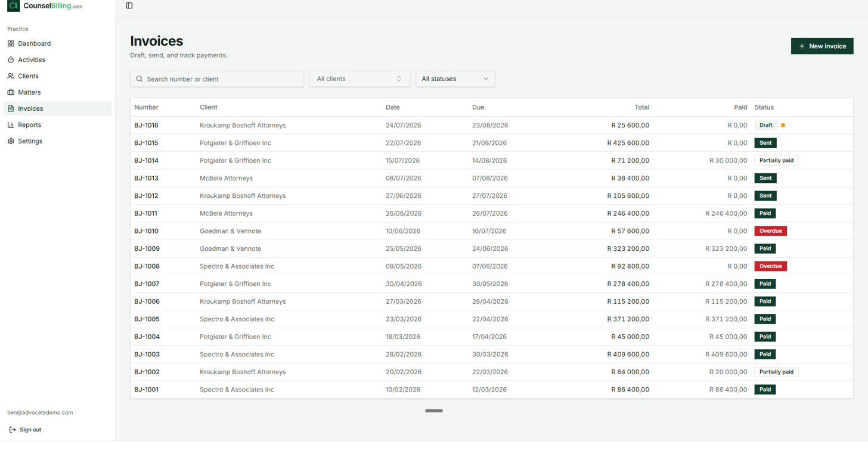
Task: Click the Client column header
Action: 209,107
